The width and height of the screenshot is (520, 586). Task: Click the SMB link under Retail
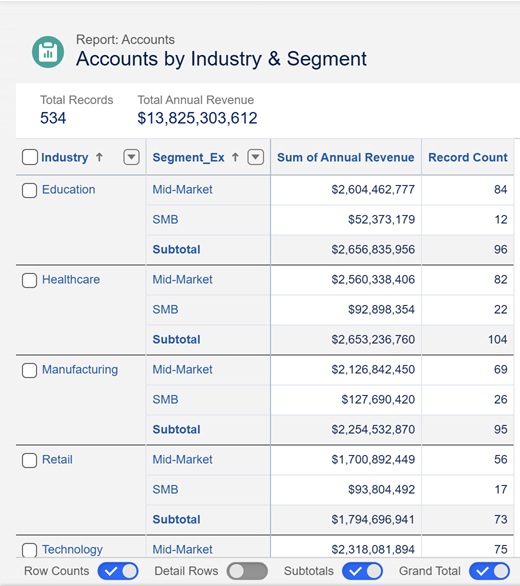[165, 490]
